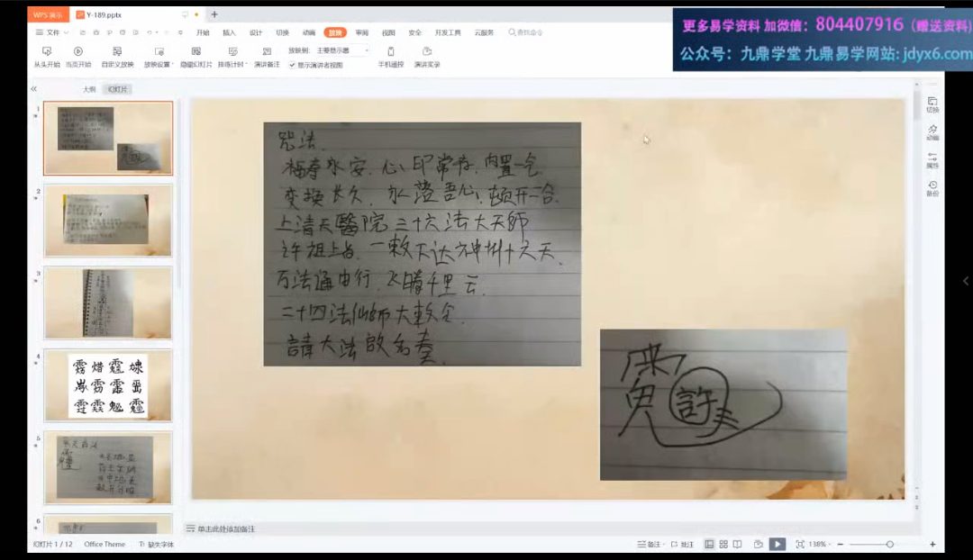The width and height of the screenshot is (973, 560).
Task: Click the zoom slider handle
Action: 889,545
